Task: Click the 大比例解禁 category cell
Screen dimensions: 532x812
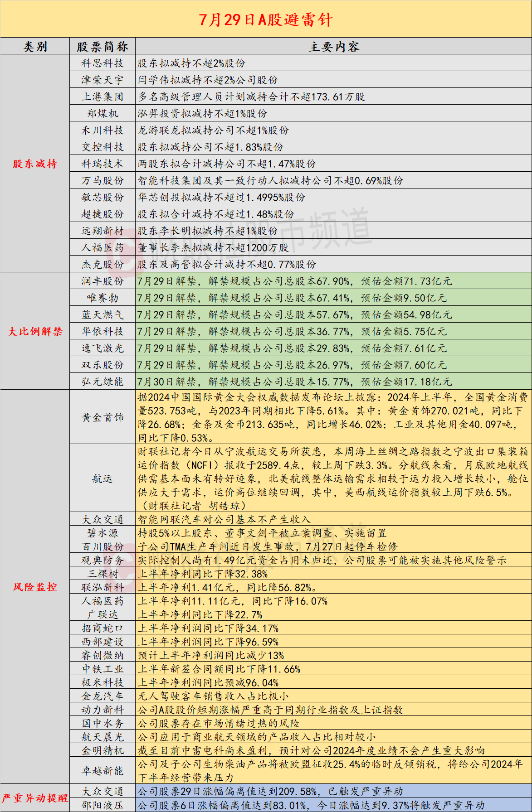Action: (35, 331)
